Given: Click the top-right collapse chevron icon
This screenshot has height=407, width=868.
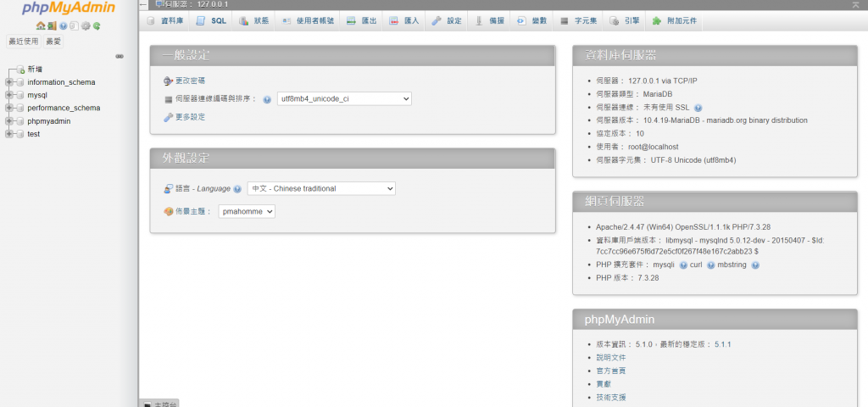Looking at the screenshot, I should 856,4.
